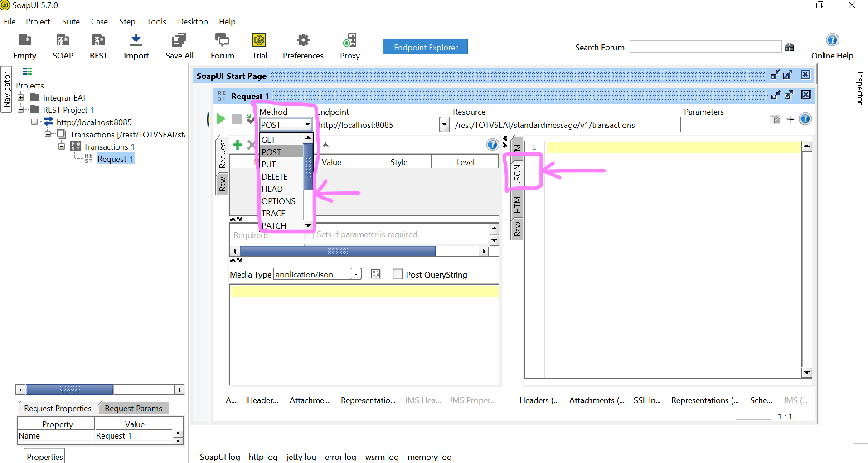Pick OPTIONS in the method list
This screenshot has height=463, width=868.
click(x=281, y=201)
